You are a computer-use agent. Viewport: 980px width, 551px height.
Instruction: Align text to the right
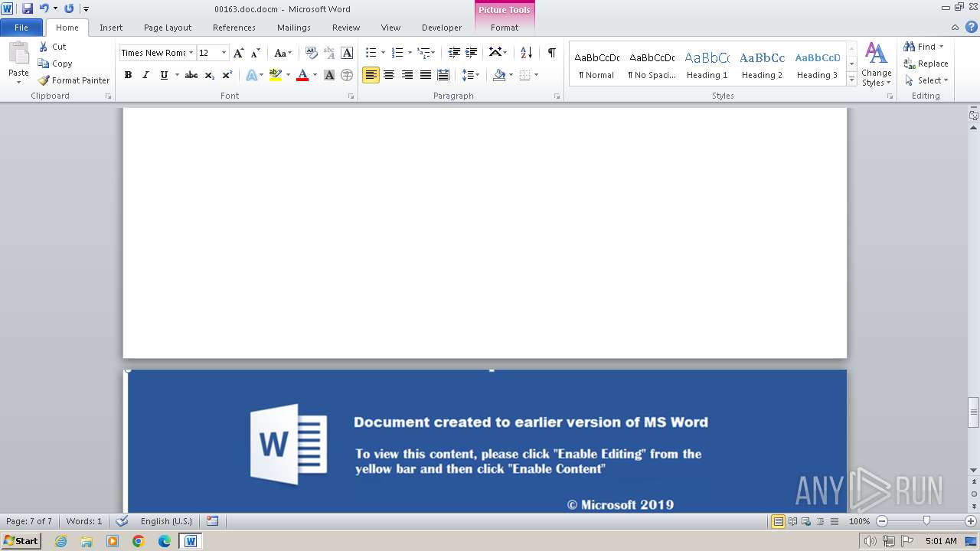[407, 75]
